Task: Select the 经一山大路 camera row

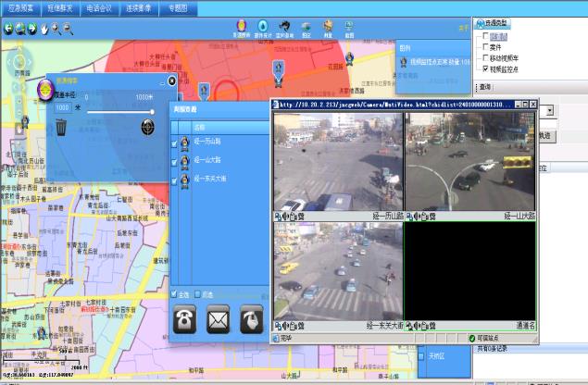Action: click(220, 161)
